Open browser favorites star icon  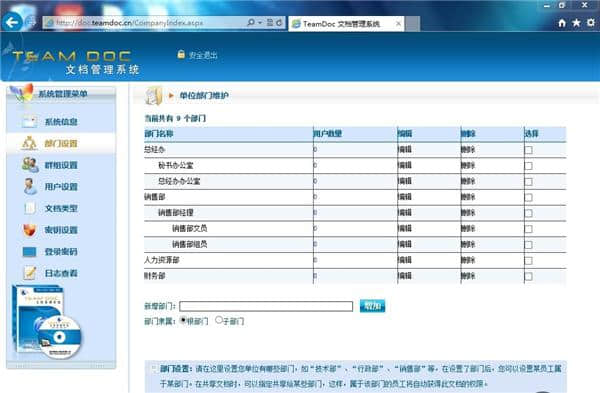pos(576,23)
